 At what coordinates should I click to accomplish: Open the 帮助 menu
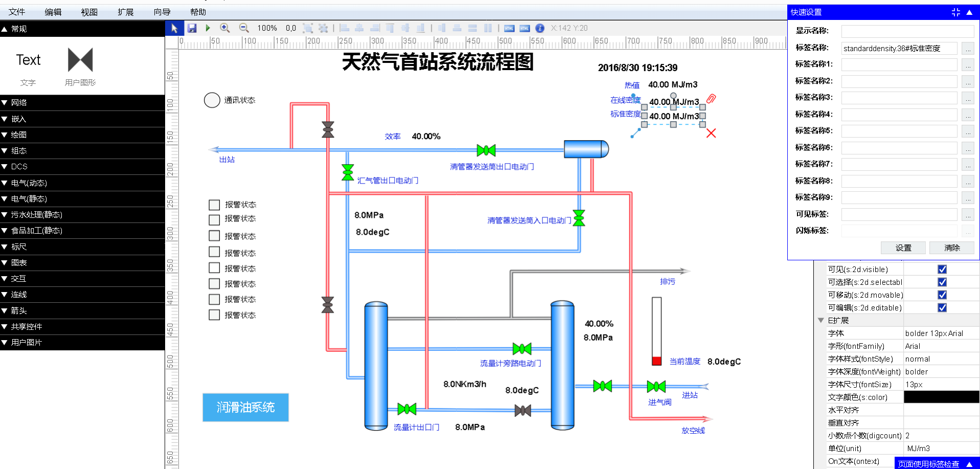pyautogui.click(x=198, y=12)
